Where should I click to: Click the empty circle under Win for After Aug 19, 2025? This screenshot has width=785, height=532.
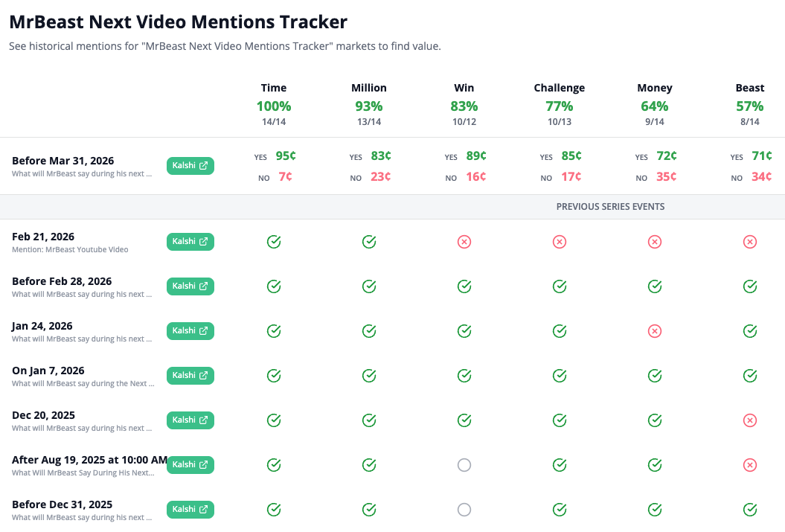coord(464,465)
